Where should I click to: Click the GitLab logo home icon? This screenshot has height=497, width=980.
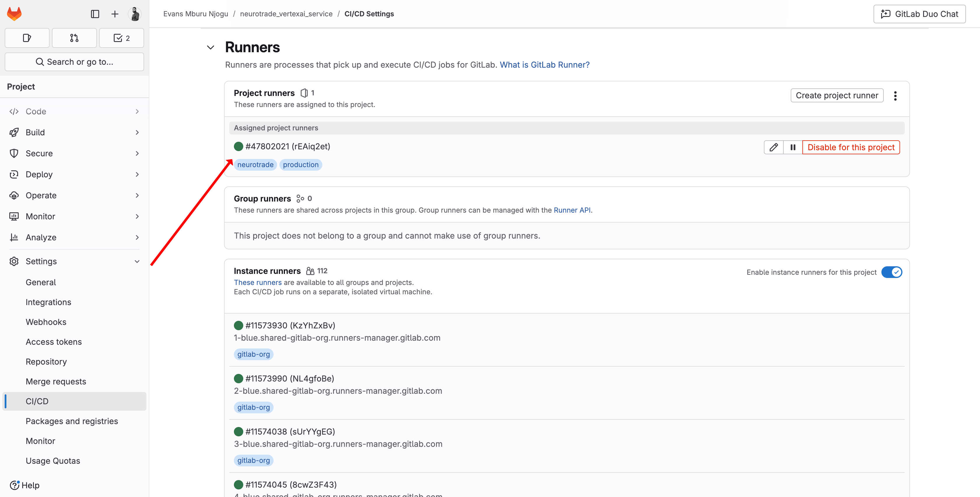coord(15,14)
